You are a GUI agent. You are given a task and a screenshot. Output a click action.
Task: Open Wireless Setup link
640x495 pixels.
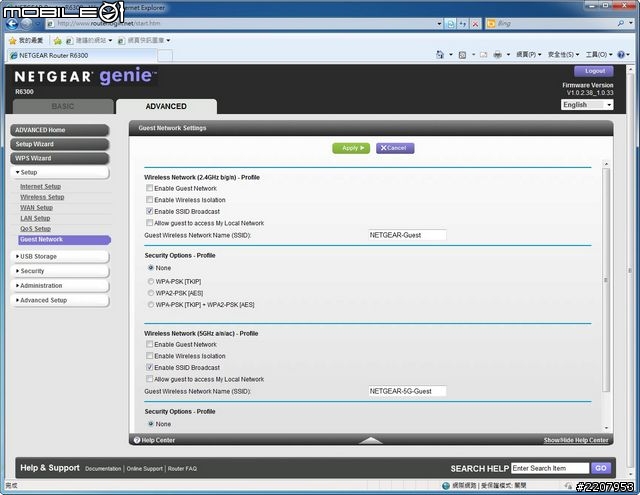[42, 197]
